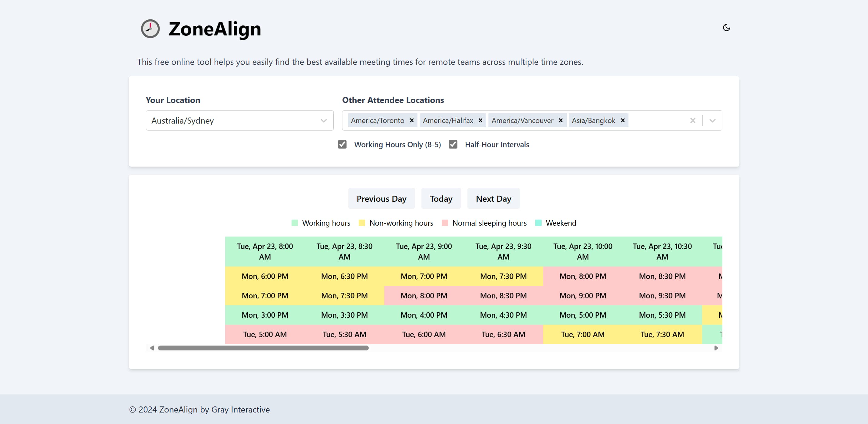Click Tue Apr 23 9:00 AM time slot
The image size is (868, 424).
click(424, 251)
